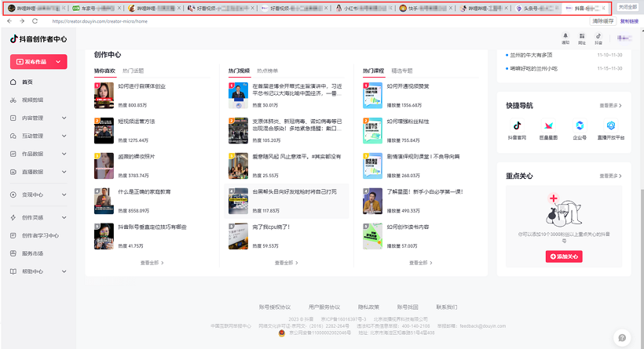Image resolution: width=644 pixels, height=349 pixels.
Task: Open 查看更多 beside 快捷导航
Action: click(610, 106)
